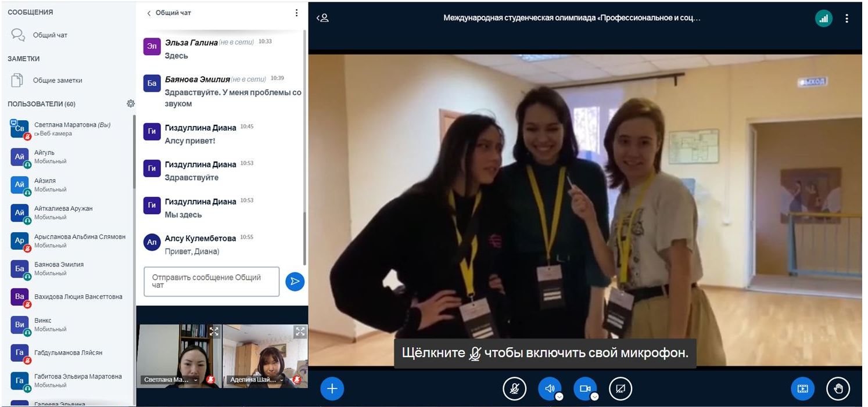Open the actions plus button

coord(332,388)
